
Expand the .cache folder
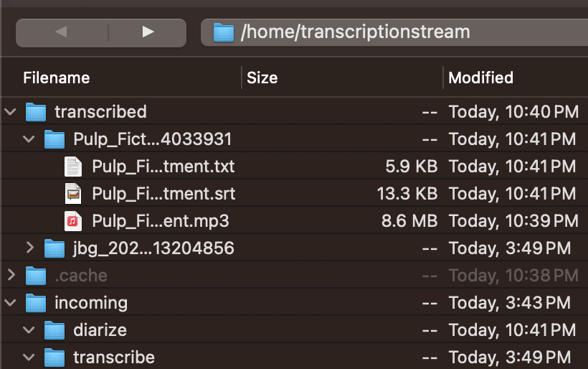coord(11,276)
